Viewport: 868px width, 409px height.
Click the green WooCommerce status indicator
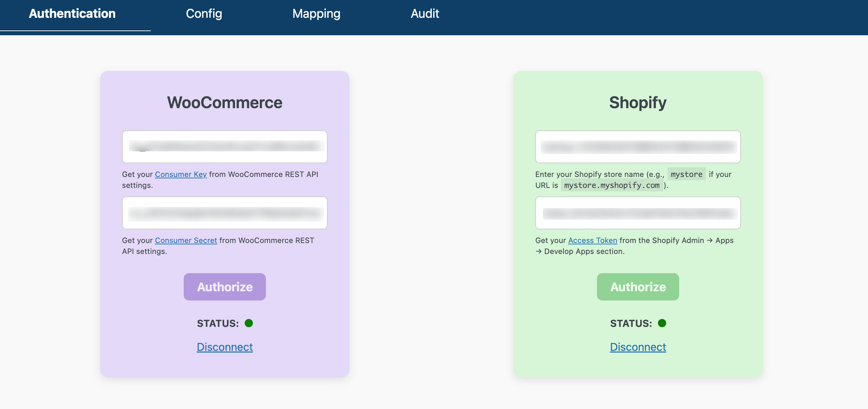249,323
